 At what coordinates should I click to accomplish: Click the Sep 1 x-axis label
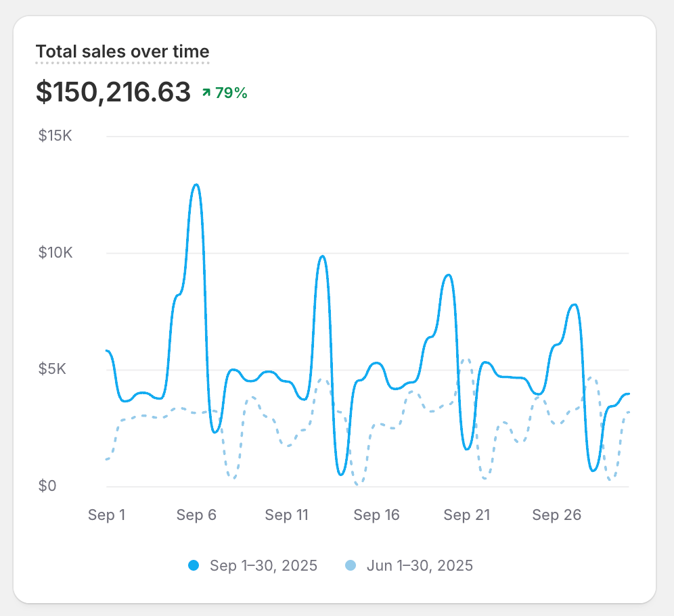coord(107,515)
